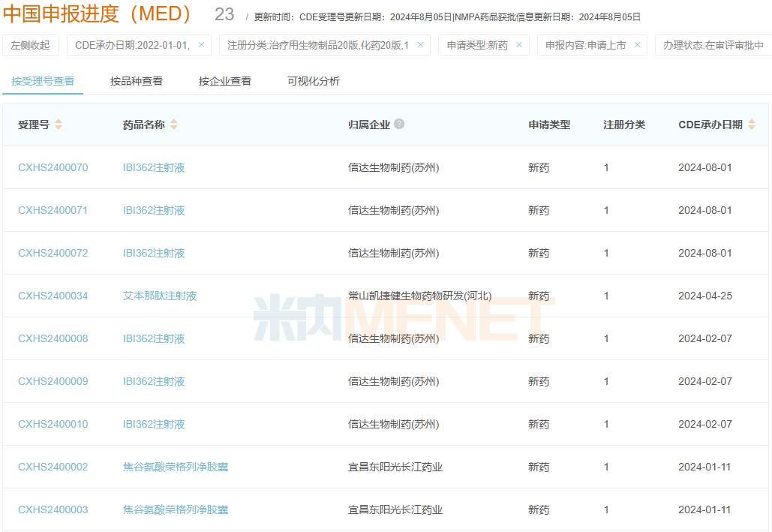This screenshot has height=532, width=772.
Task: Click the ascending sort arrow on 受理号
Action: coord(60,122)
